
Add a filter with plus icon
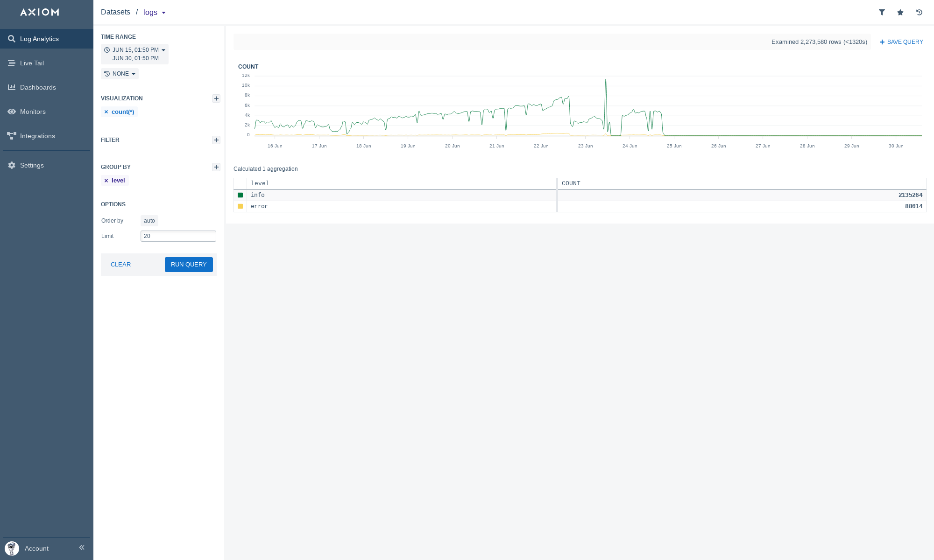(x=216, y=140)
